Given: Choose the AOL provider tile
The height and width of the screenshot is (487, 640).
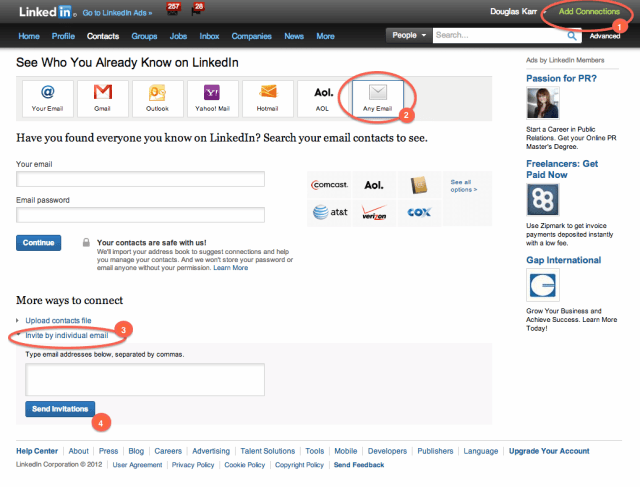Looking at the screenshot, I should (323, 98).
